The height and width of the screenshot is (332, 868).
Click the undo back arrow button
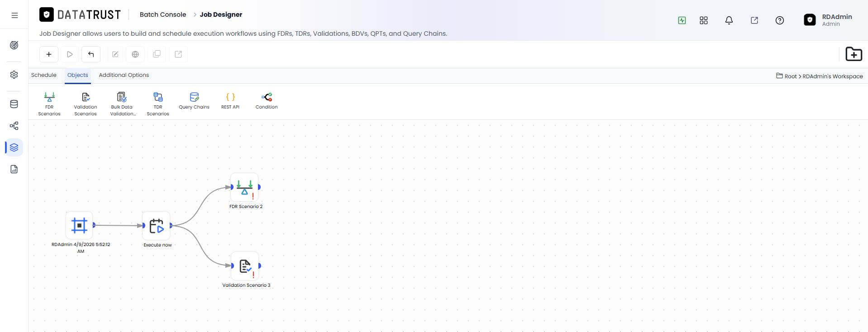coord(91,54)
